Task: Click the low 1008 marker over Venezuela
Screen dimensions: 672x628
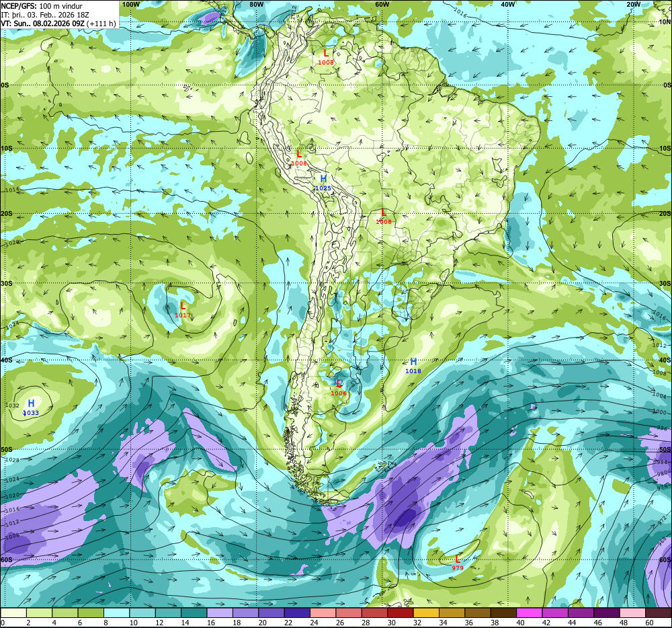Action: coord(326,57)
